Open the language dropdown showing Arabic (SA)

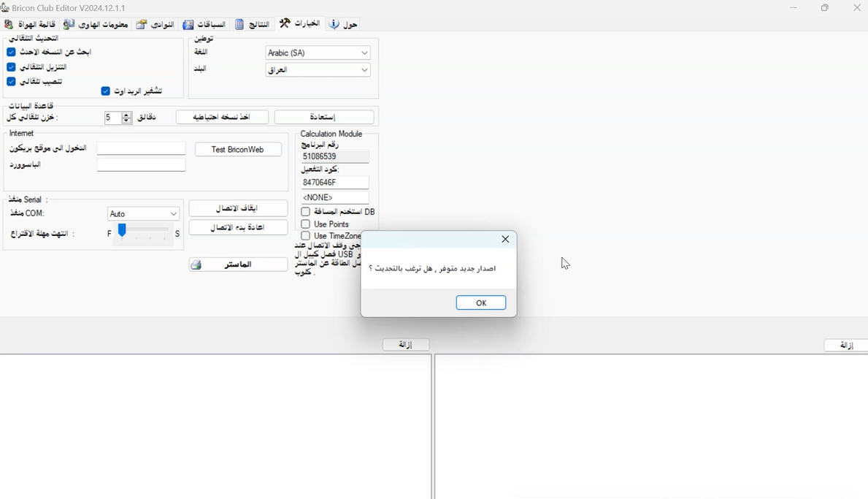[x=318, y=53]
